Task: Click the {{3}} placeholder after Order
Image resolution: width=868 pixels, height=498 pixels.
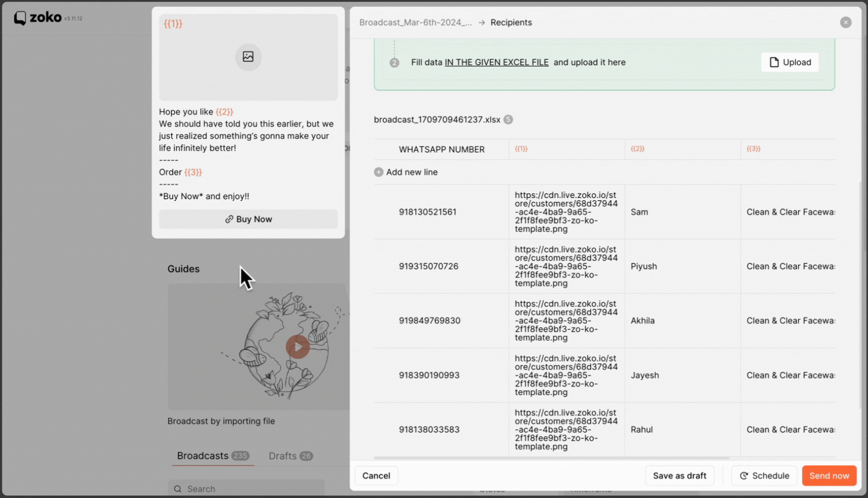Action: click(x=193, y=172)
